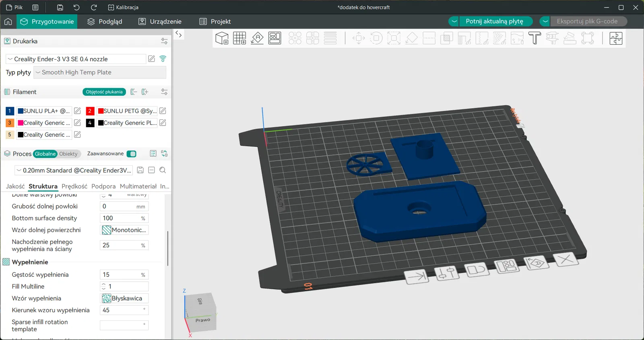The image size is (644, 340).
Task: Open the Assembly view puzzle icon
Action: (x=616, y=38)
